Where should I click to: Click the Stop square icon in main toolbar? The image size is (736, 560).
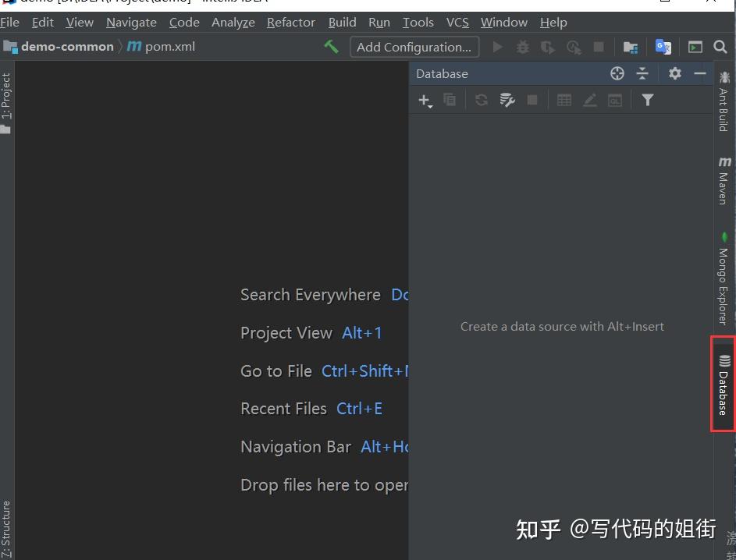(x=599, y=47)
